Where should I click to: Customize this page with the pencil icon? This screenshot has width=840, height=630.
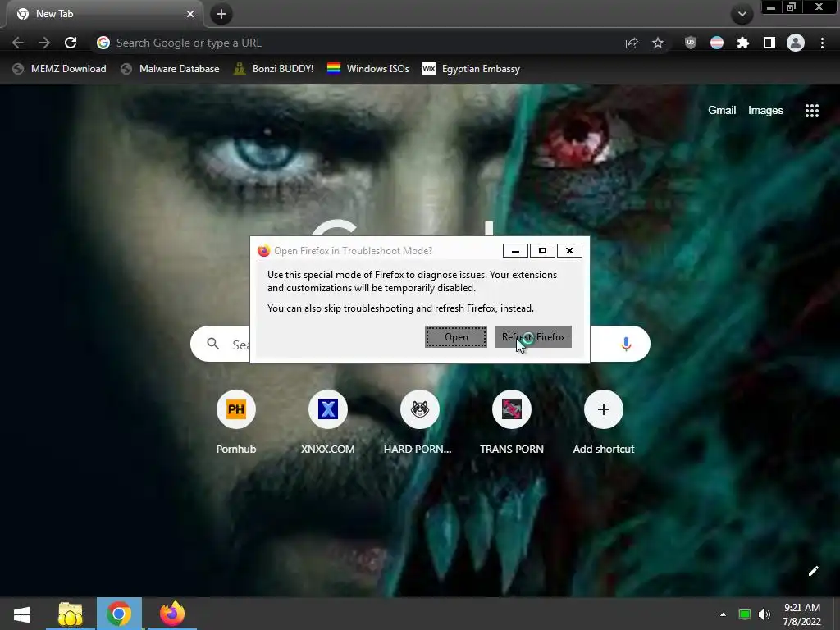pyautogui.click(x=813, y=571)
